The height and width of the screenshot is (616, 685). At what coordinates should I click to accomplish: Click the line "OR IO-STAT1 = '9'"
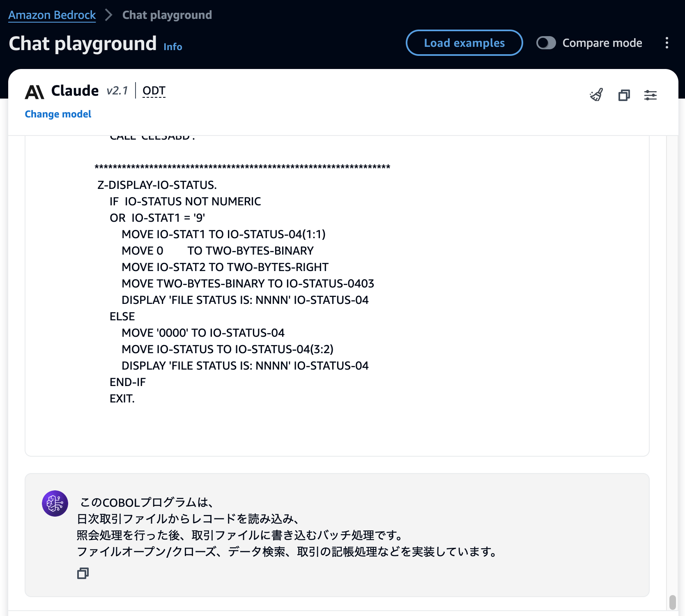tap(157, 218)
